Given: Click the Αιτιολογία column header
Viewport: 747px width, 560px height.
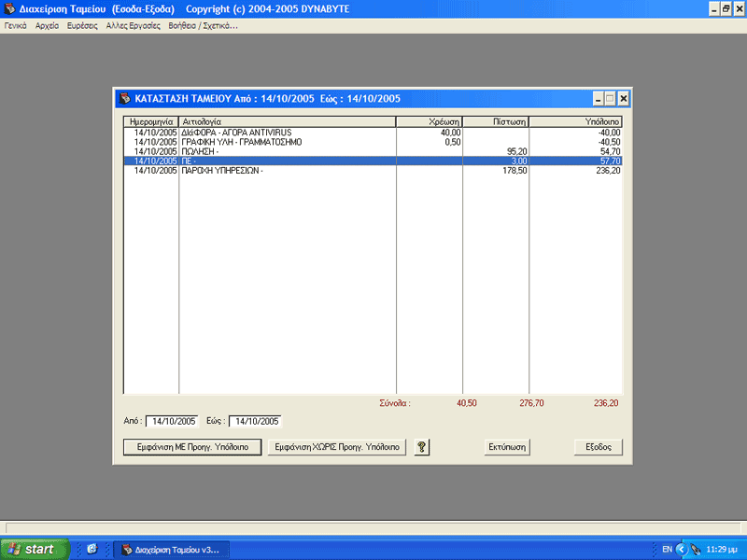Looking at the screenshot, I should point(288,122).
